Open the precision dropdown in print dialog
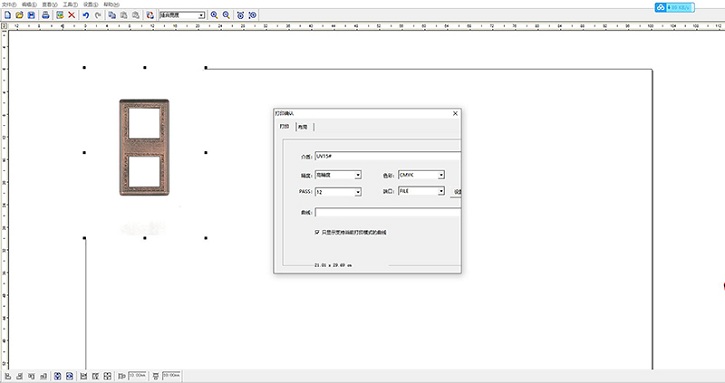The width and height of the screenshot is (725, 383). [x=358, y=175]
